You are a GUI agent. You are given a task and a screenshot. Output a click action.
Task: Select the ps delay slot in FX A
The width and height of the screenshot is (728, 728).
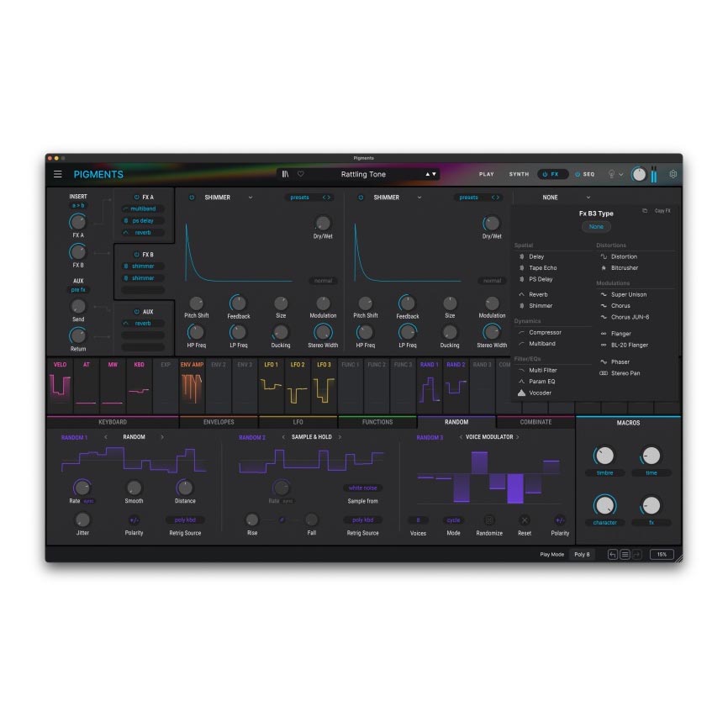click(x=143, y=221)
